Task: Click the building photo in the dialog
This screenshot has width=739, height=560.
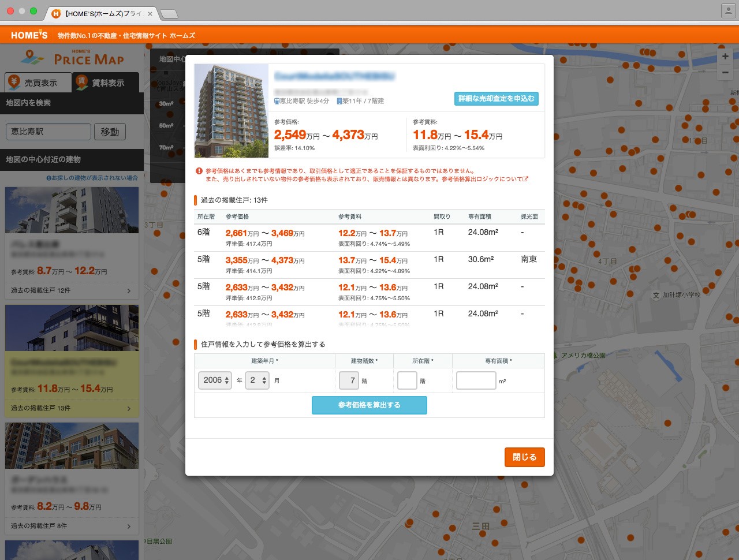Action: point(231,111)
